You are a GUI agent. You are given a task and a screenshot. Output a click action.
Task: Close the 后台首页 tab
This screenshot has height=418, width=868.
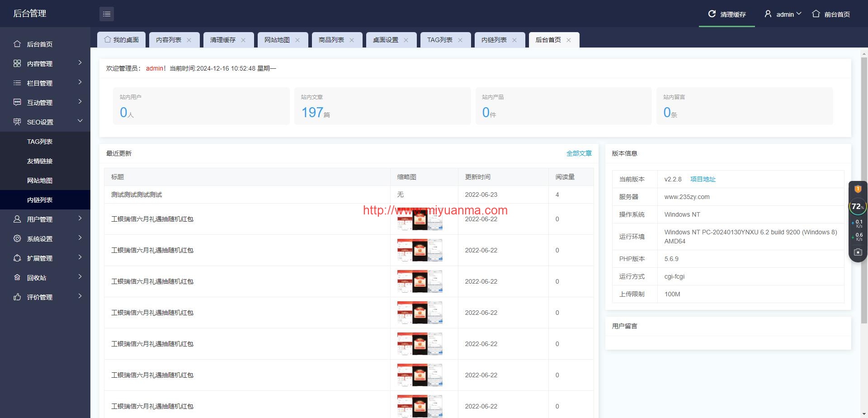pyautogui.click(x=569, y=40)
